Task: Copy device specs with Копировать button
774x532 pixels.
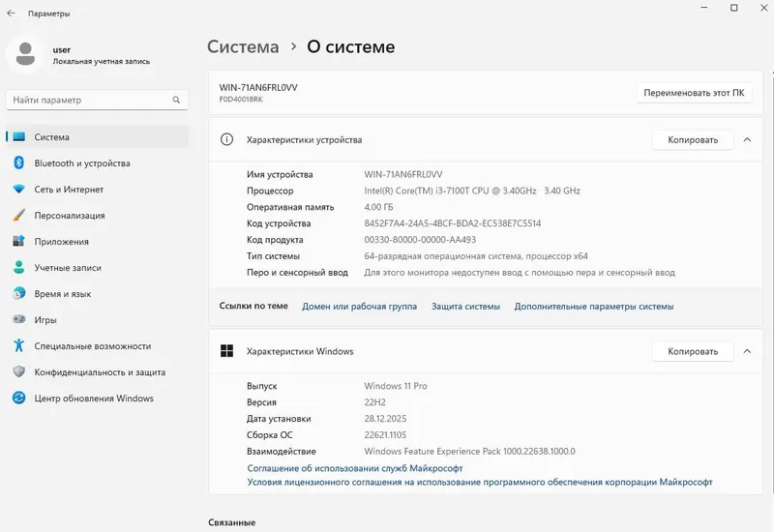Action: pos(693,139)
